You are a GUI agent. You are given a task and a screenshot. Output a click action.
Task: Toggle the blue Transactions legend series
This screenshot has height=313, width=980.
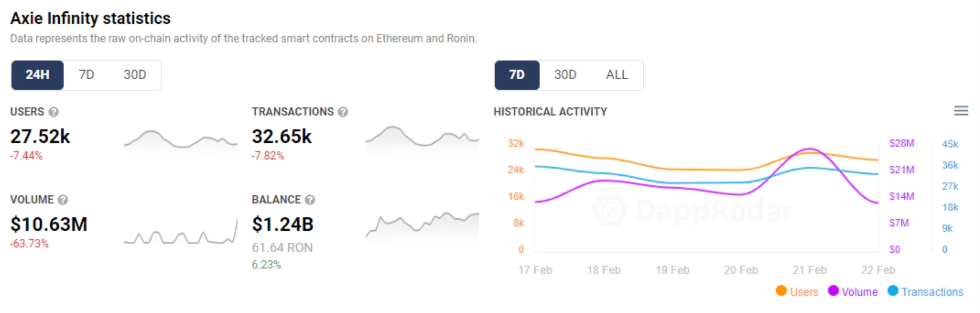point(925,292)
